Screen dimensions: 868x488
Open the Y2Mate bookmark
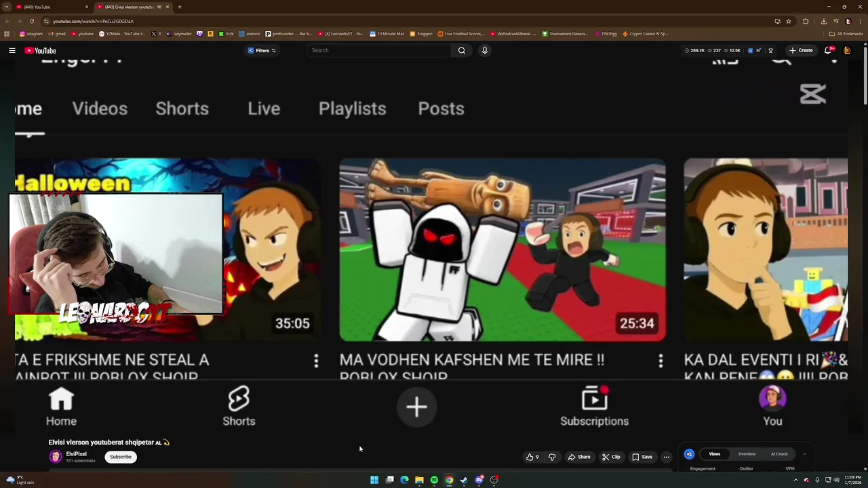click(x=122, y=33)
